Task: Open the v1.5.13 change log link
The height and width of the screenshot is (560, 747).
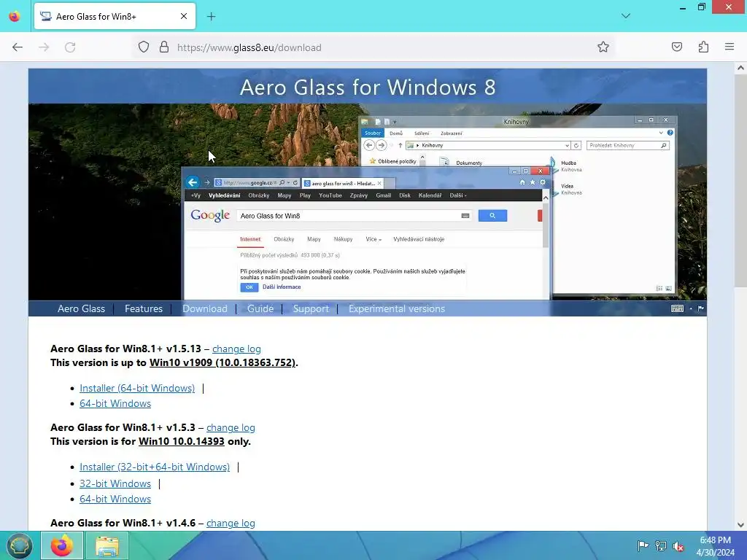Action: tap(236, 349)
